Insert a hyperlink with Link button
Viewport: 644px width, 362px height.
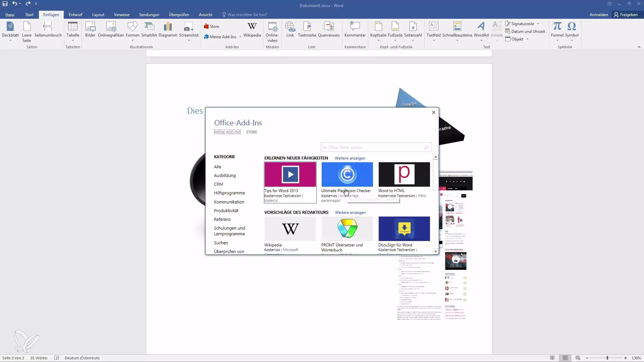tap(290, 29)
